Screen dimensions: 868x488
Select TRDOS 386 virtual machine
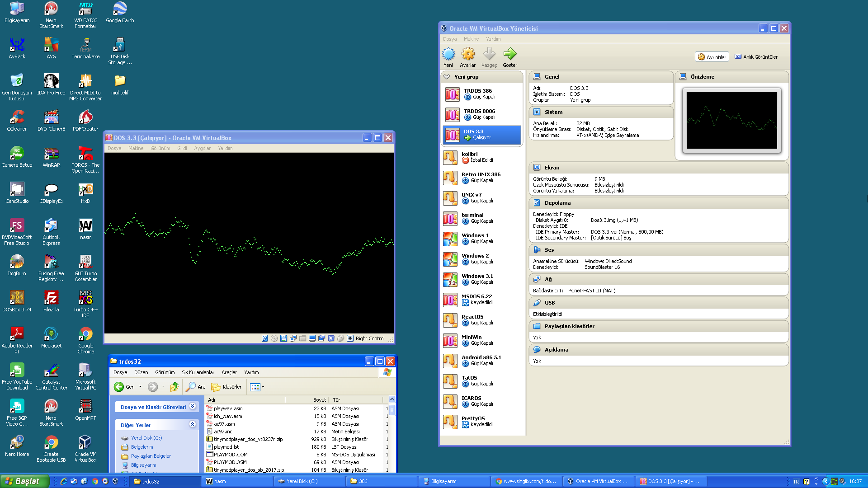click(482, 94)
